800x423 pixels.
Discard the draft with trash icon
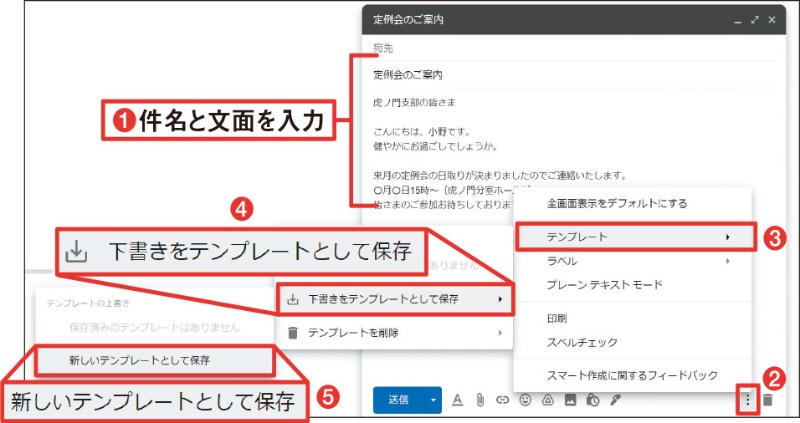768,400
